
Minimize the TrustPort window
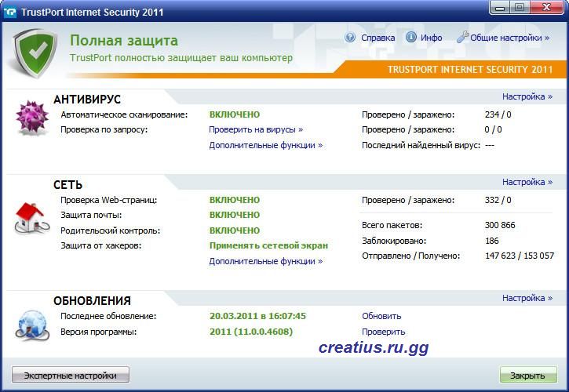500,8
